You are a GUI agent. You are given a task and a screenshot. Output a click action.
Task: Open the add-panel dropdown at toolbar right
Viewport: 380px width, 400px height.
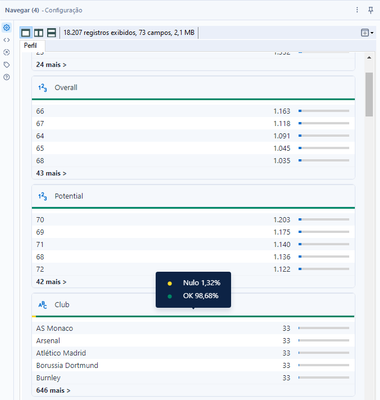[x=367, y=33]
